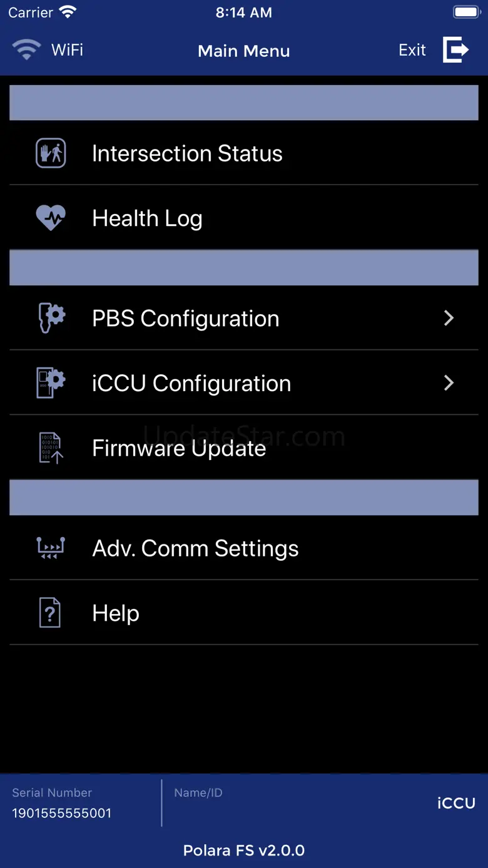
Task: Open the Help menu entry
Action: click(116, 613)
